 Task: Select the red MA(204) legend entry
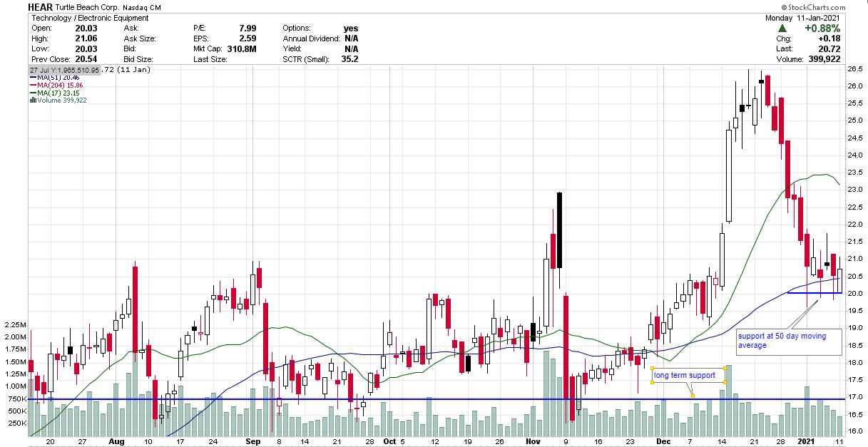point(54,85)
